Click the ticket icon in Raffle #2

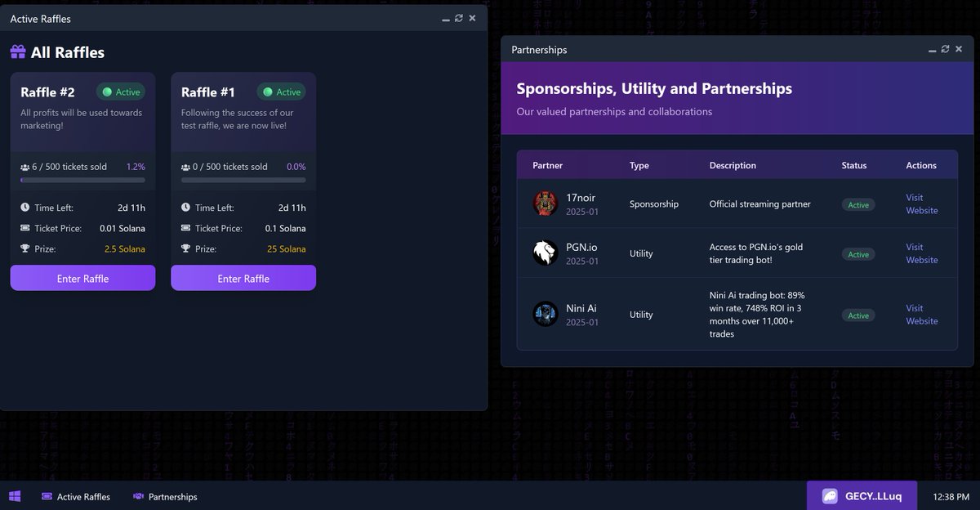point(25,228)
